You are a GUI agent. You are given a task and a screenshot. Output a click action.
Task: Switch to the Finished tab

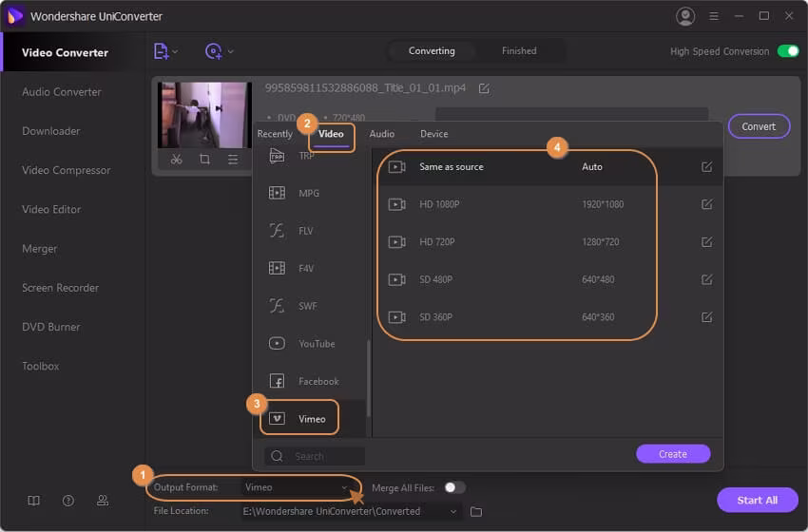point(519,51)
